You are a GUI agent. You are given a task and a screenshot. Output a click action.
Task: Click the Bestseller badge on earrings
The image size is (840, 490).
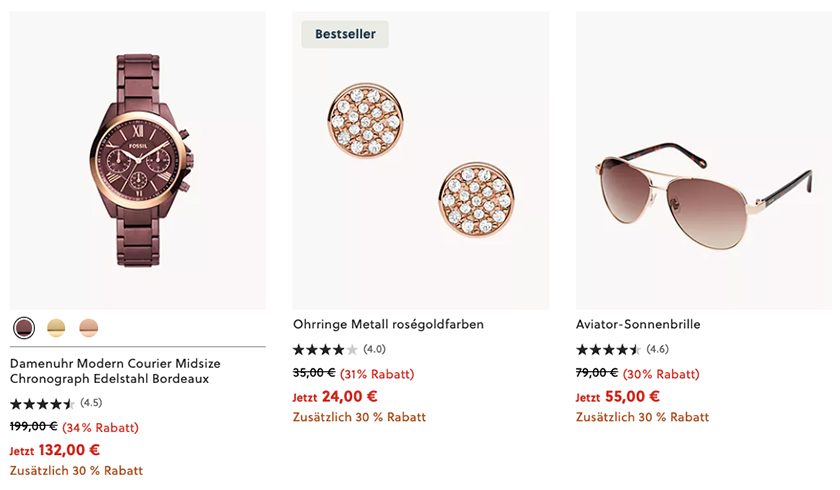tap(345, 34)
